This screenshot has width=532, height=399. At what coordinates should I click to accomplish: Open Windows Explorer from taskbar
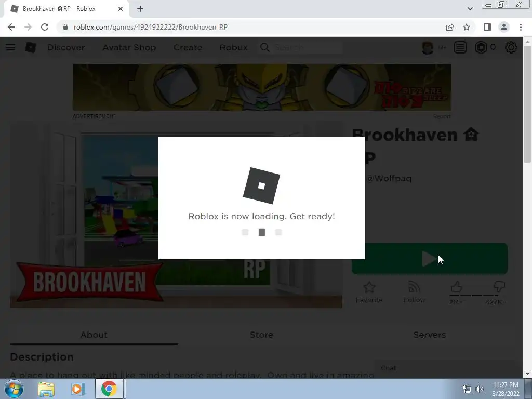click(46, 389)
